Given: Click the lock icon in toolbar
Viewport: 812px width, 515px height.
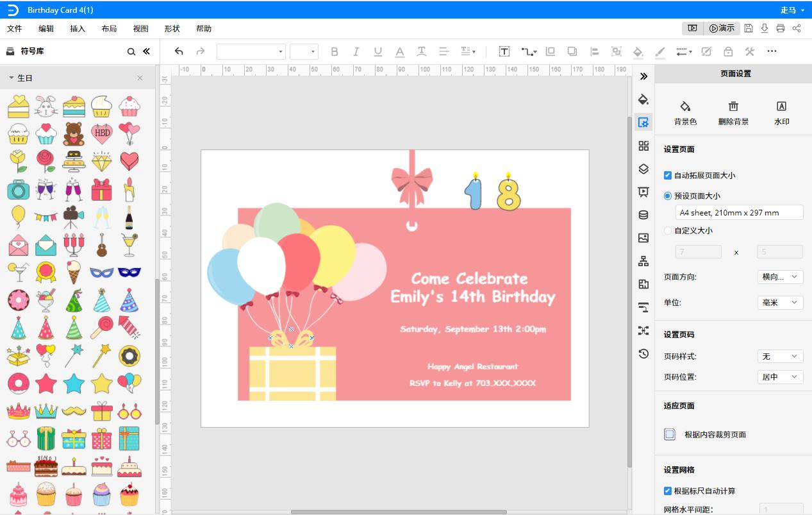Looking at the screenshot, I should [x=728, y=51].
